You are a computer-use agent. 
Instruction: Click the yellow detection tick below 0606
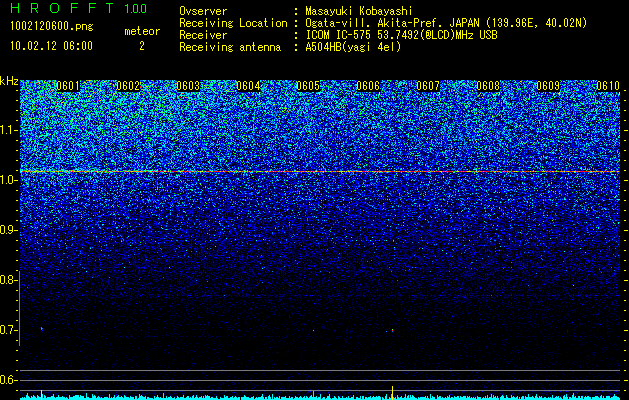(392, 392)
